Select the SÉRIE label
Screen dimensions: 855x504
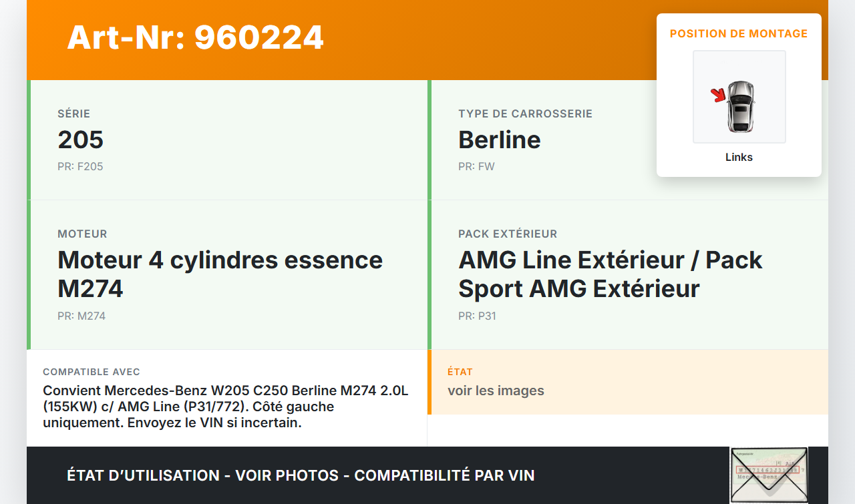73,113
